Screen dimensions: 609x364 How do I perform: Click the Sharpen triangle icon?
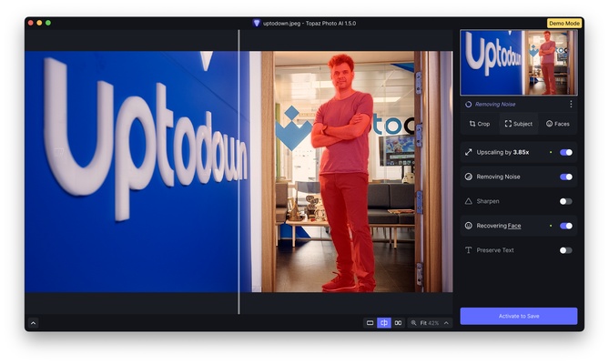[x=469, y=201]
